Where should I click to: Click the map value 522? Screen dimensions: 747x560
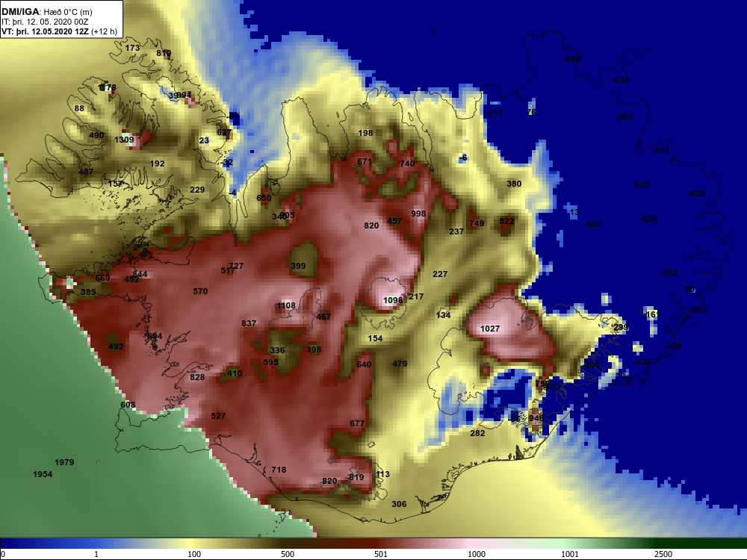tap(506, 221)
